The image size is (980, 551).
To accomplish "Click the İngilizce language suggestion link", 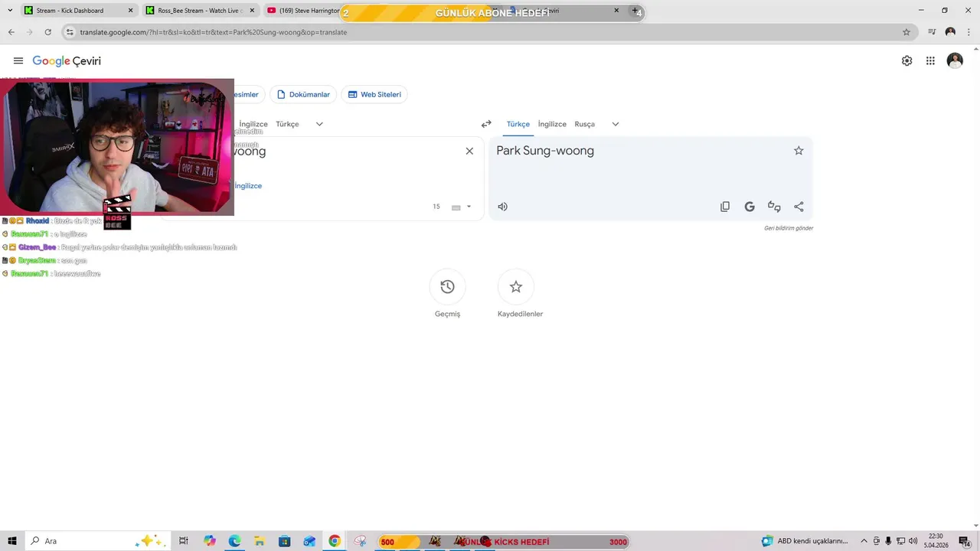I will [248, 186].
